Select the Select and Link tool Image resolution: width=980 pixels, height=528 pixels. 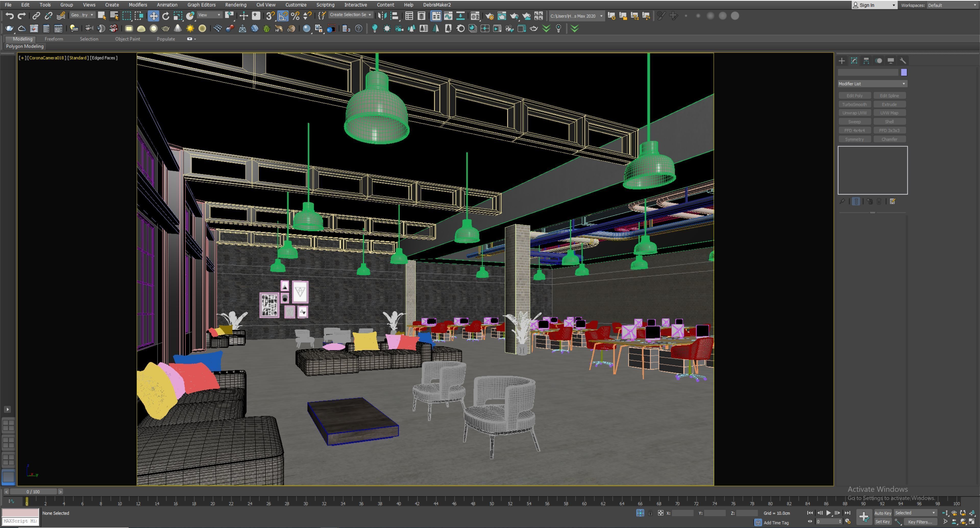(36, 16)
